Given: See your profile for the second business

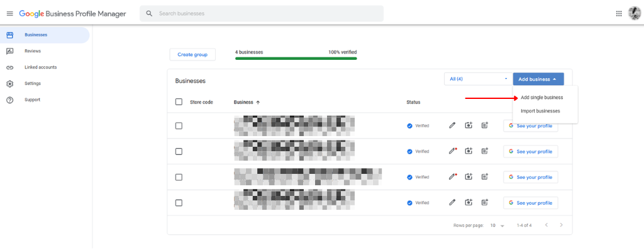Looking at the screenshot, I should tap(531, 151).
